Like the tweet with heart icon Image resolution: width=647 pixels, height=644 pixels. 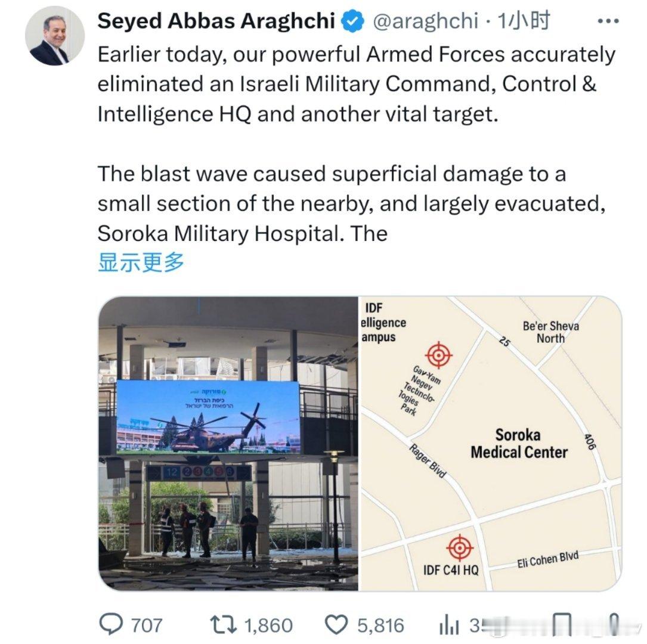(x=337, y=624)
